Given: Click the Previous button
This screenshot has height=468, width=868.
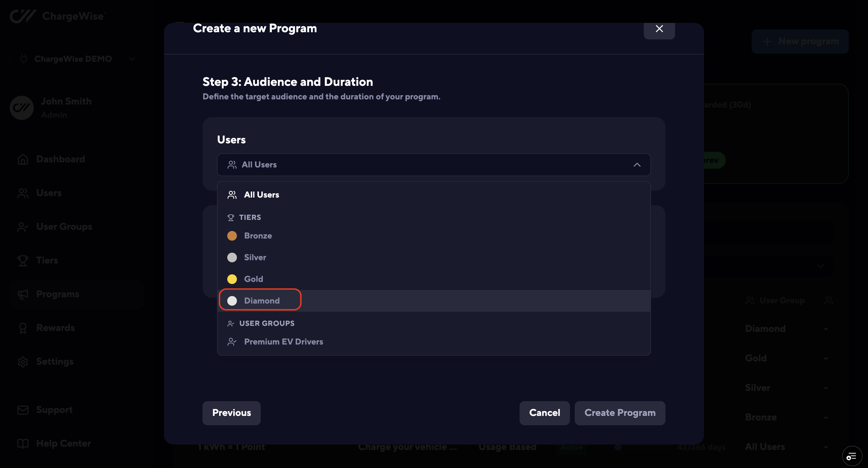Looking at the screenshot, I should coord(231,413).
